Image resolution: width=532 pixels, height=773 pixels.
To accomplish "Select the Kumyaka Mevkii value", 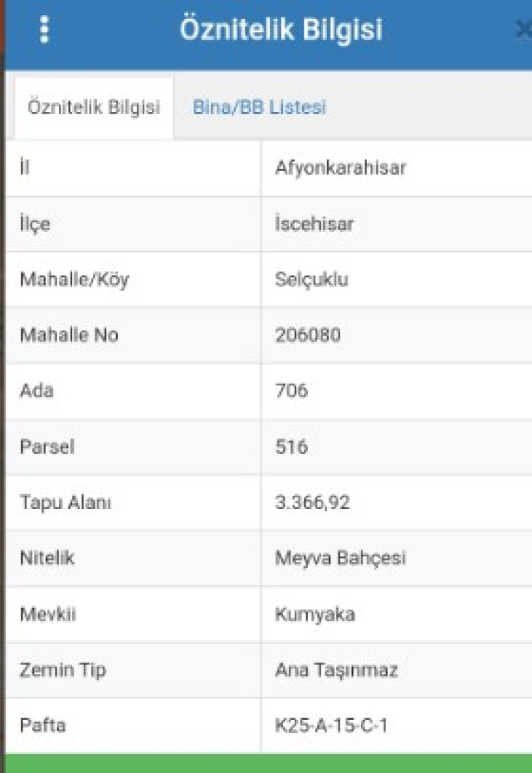I will pos(315,614).
